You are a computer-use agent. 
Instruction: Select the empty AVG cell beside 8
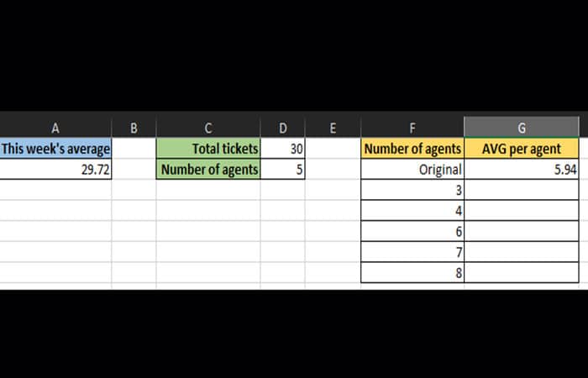click(x=522, y=272)
